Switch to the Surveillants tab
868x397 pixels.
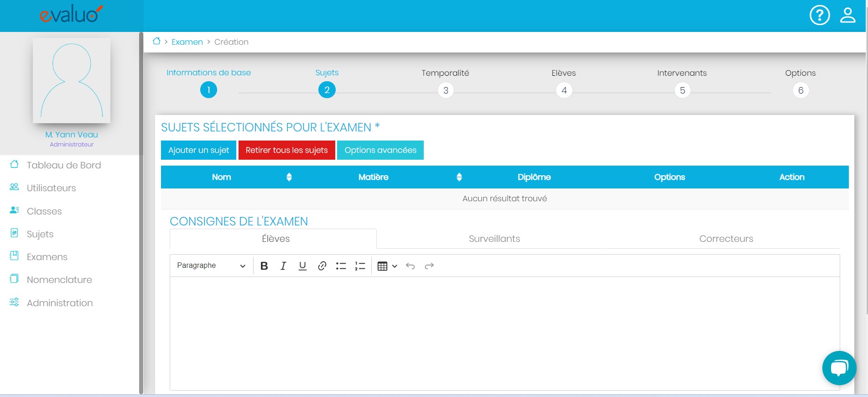[494, 239]
